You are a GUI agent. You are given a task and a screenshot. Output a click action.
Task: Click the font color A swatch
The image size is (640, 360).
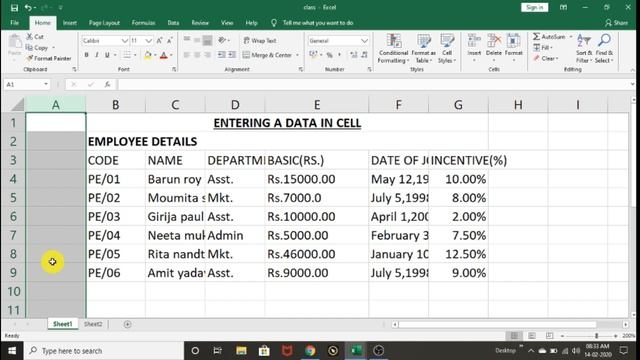pos(164,55)
